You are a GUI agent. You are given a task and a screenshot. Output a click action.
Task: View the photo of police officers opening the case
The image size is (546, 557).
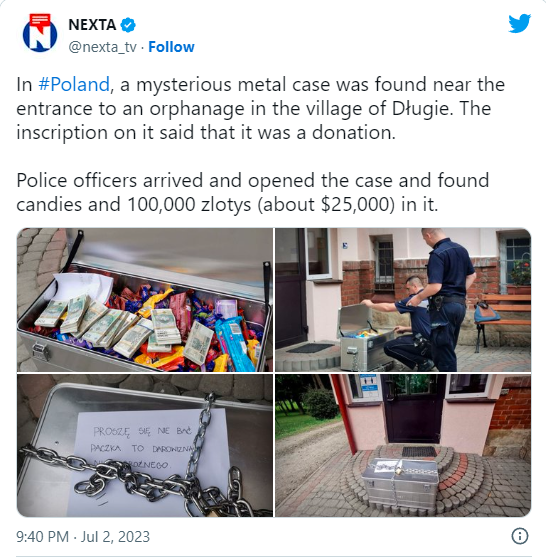click(x=403, y=300)
